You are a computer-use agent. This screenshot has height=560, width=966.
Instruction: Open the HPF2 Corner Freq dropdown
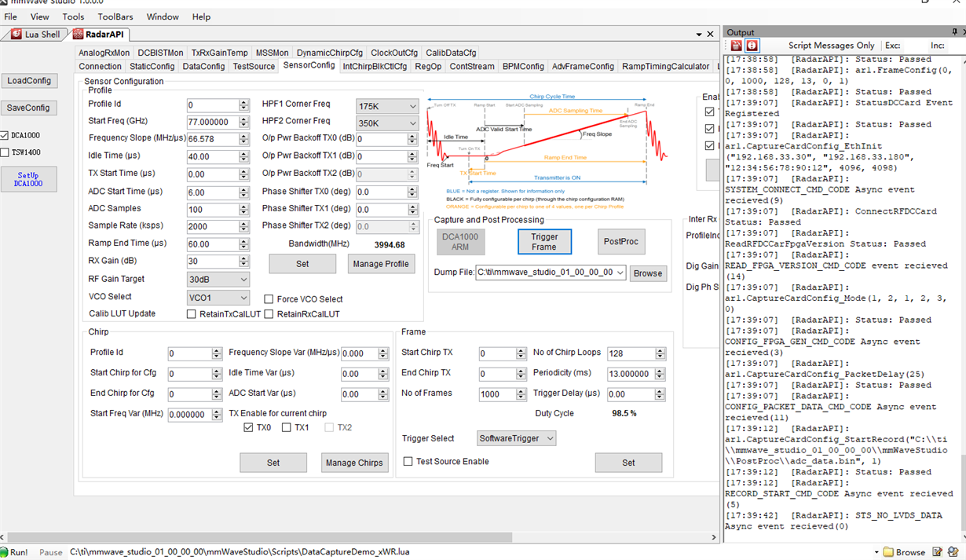point(387,123)
